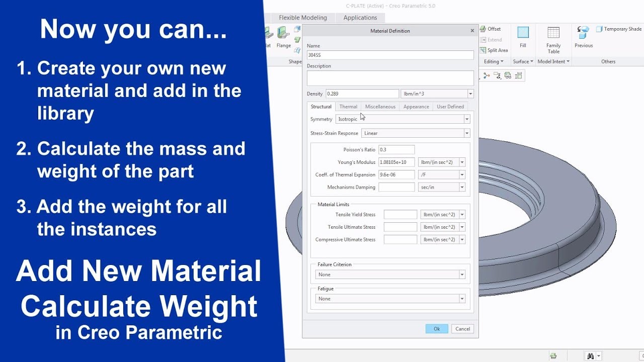The width and height of the screenshot is (644, 362).
Task: Click the Poisson's Ratio field
Action: [x=396, y=150]
